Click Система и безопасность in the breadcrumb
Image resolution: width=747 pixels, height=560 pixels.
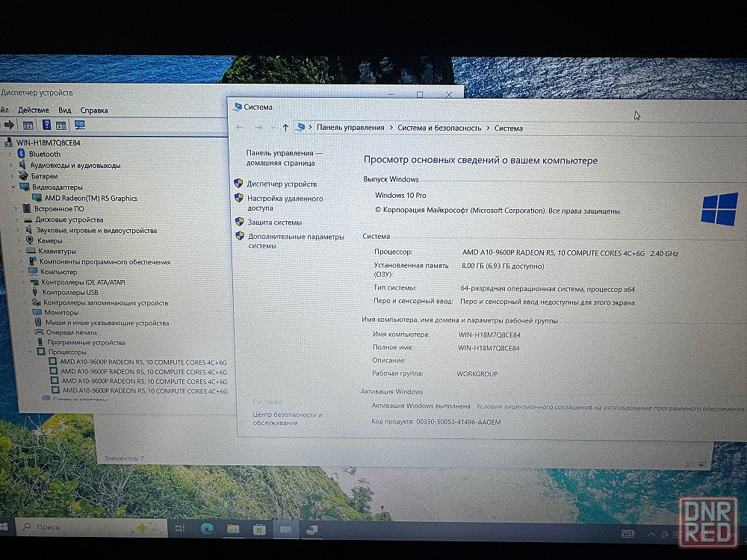click(x=439, y=128)
